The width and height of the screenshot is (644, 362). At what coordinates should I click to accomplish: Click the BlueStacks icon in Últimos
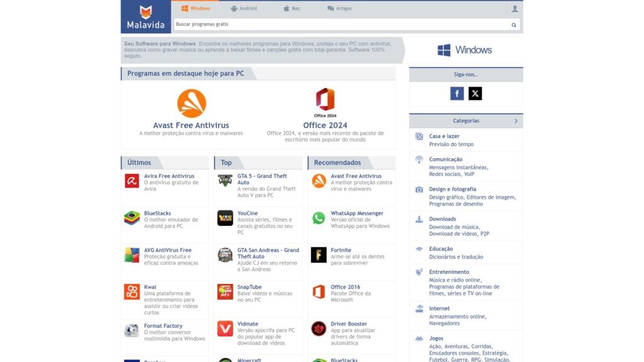coord(132,218)
